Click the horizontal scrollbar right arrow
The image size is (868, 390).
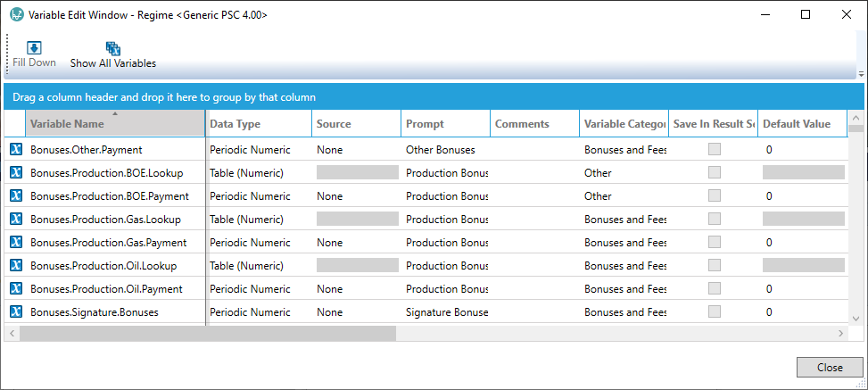coord(841,333)
